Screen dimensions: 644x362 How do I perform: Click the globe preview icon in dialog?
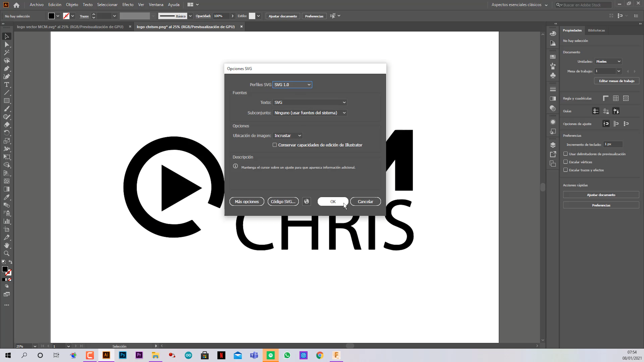[x=306, y=201]
